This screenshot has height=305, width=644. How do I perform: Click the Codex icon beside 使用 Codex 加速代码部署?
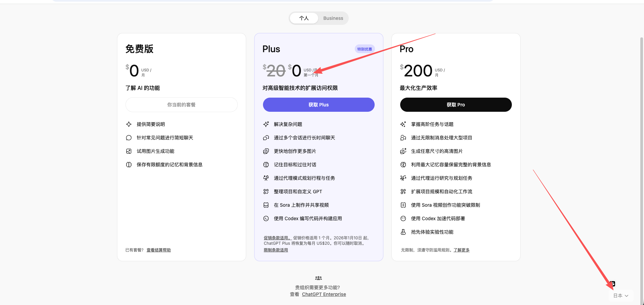[x=403, y=218]
